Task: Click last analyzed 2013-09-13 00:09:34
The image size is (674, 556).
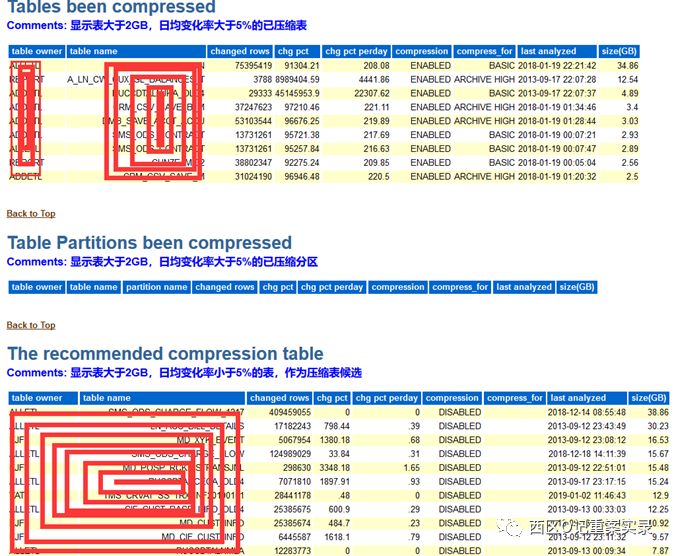Action: [587, 550]
